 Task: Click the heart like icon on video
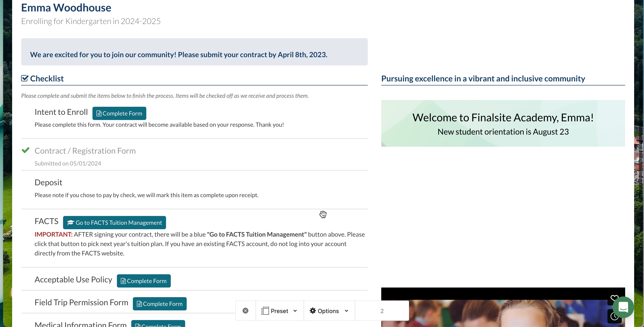614,298
